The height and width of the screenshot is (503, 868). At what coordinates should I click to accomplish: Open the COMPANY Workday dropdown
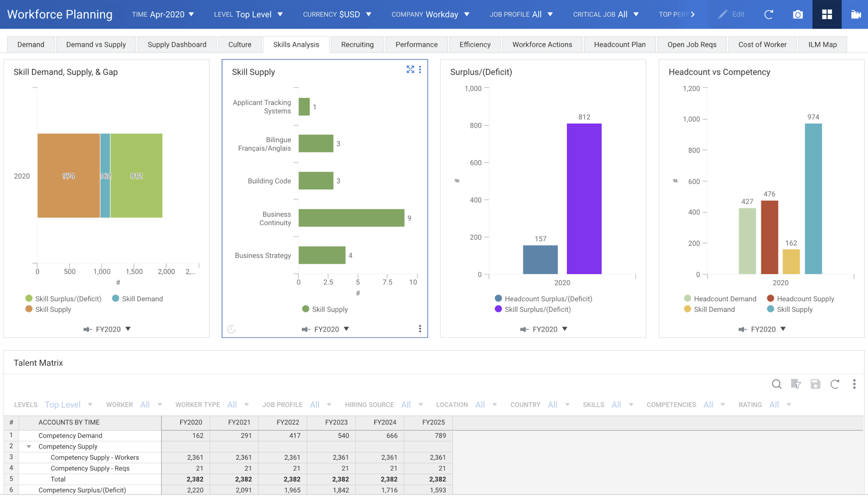(x=430, y=14)
